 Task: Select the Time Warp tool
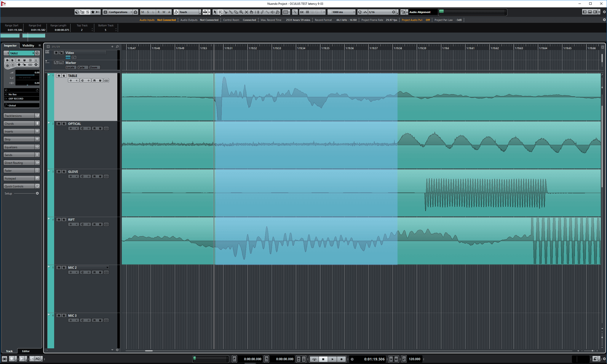(x=257, y=12)
